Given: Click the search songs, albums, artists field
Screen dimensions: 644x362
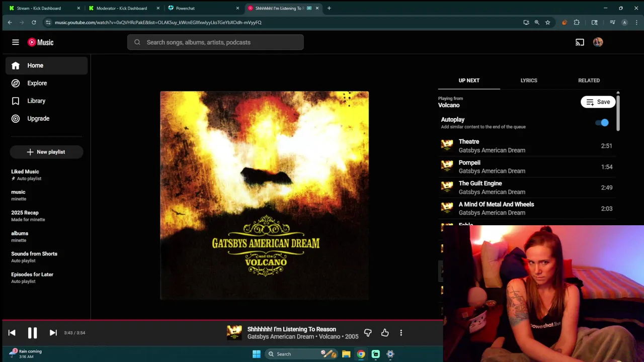Looking at the screenshot, I should click(215, 42).
